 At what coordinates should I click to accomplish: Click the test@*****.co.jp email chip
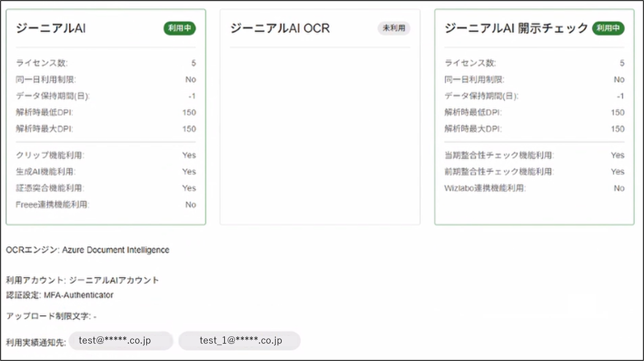[x=121, y=341]
